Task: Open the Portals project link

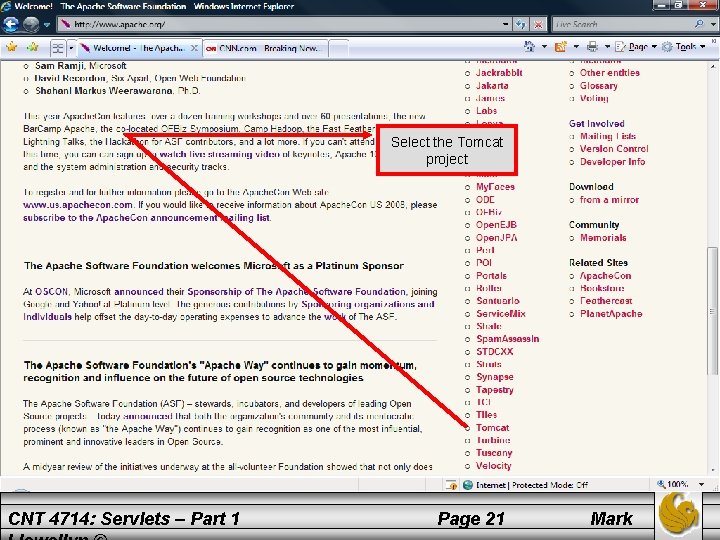Action: click(491, 276)
